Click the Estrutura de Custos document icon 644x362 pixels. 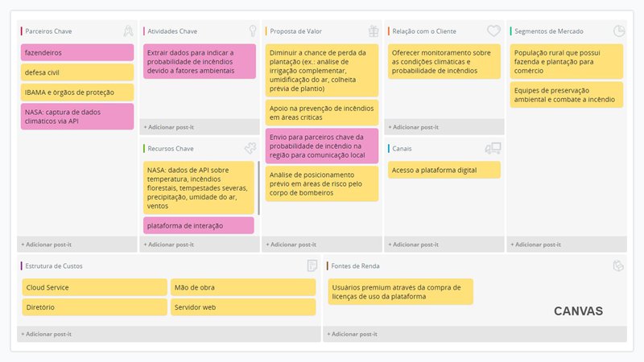312,266
